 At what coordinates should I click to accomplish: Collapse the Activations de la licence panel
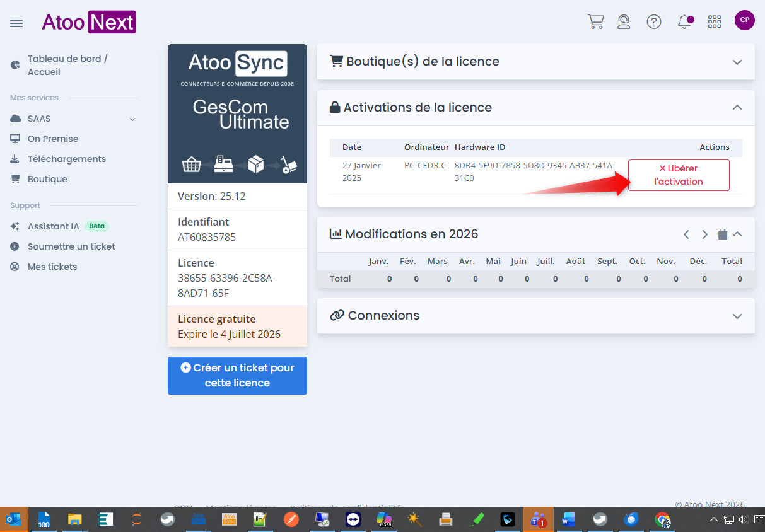coord(737,108)
